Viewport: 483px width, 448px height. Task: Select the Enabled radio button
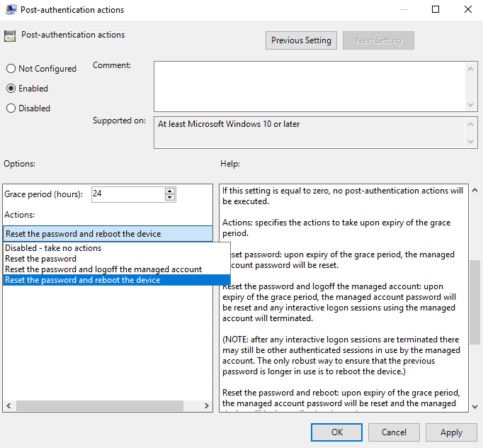point(11,89)
